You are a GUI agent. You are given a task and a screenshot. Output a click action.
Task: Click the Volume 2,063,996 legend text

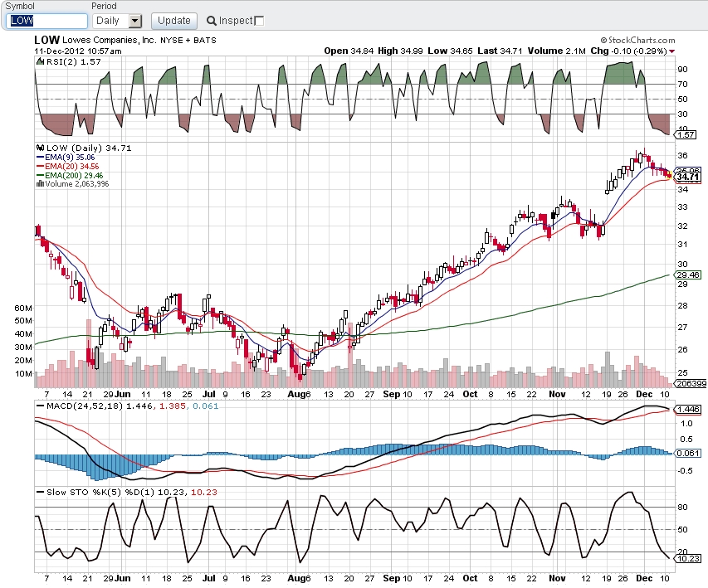coord(76,183)
